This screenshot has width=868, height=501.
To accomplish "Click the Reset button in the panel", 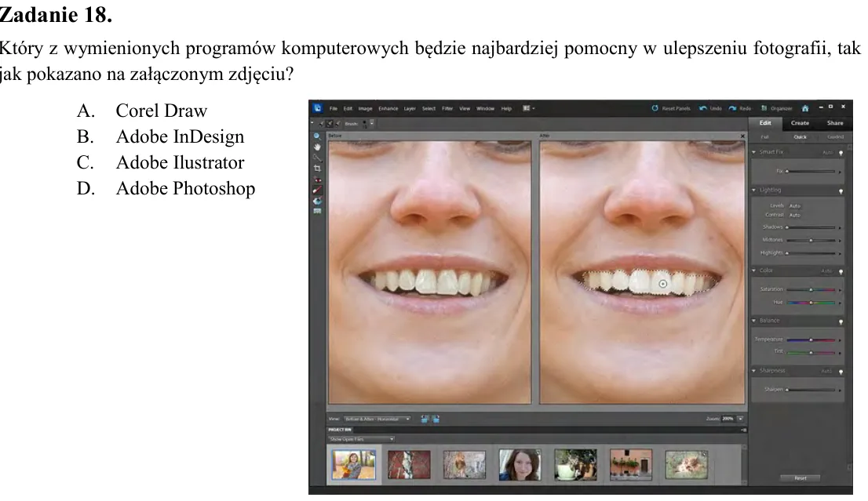I will click(x=801, y=478).
